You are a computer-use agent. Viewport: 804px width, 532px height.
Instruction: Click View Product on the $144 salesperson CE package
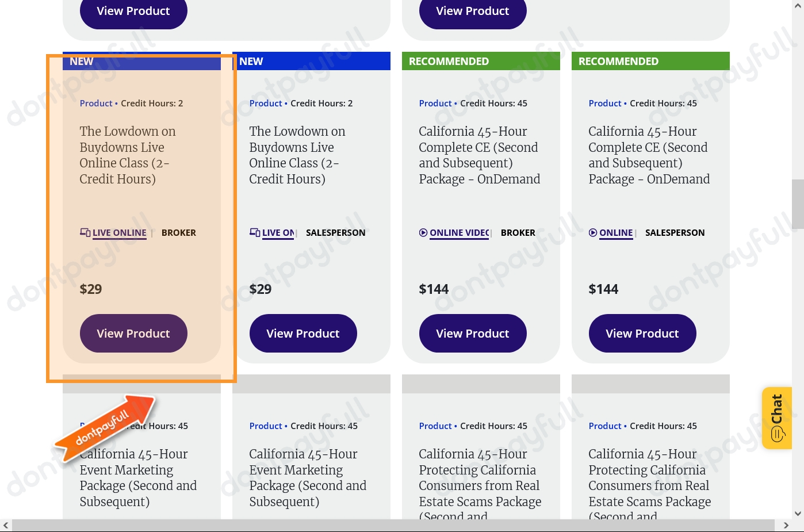pyautogui.click(x=642, y=333)
